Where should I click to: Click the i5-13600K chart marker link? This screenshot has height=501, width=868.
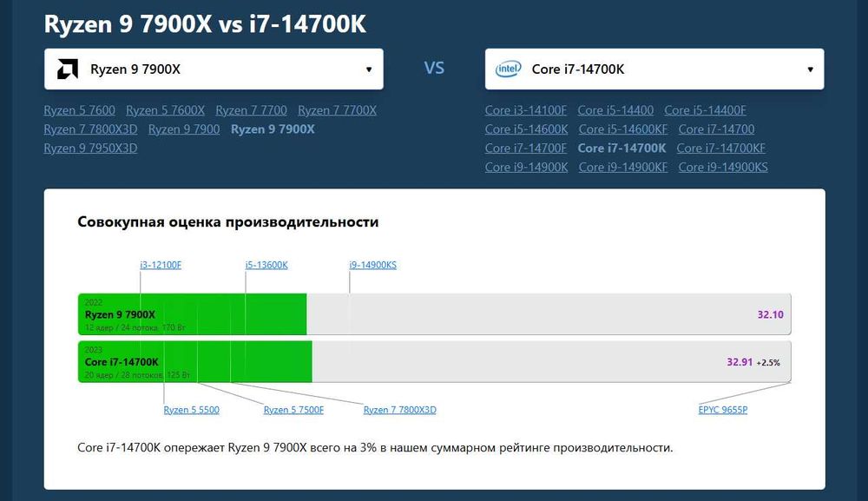(266, 265)
